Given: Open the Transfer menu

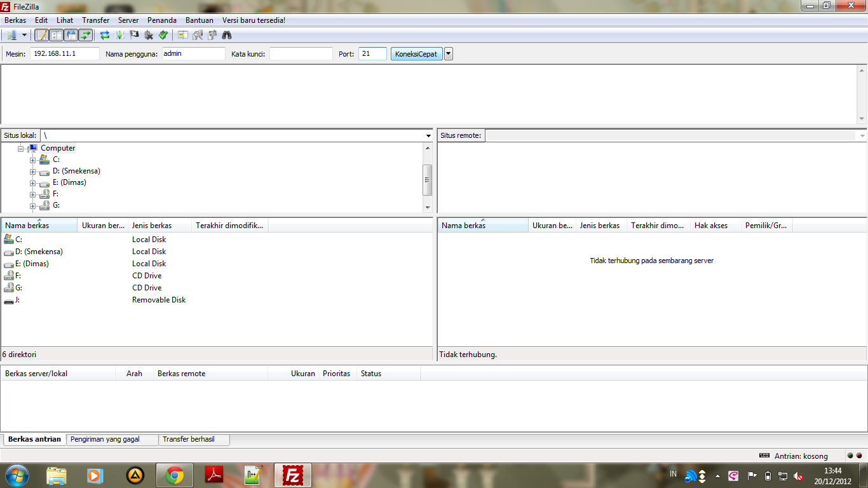Looking at the screenshot, I should point(95,20).
